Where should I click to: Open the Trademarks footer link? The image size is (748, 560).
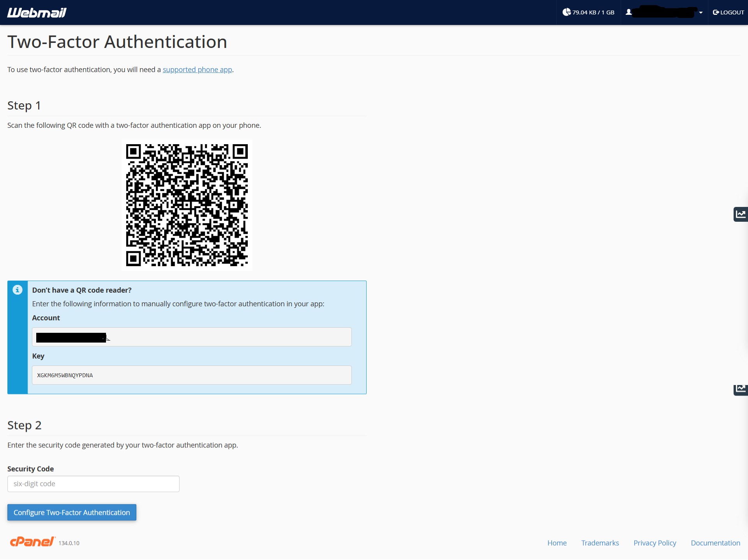tap(600, 543)
